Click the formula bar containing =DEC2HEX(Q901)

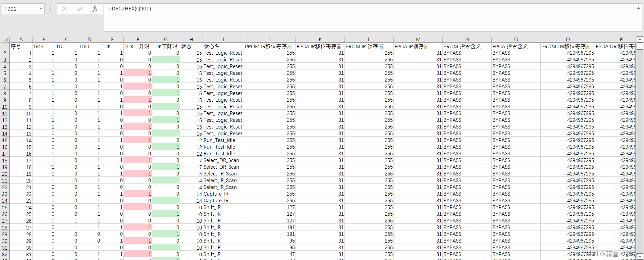tap(369, 17)
